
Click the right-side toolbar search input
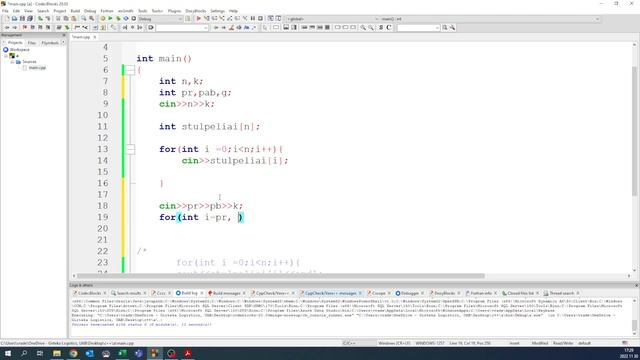click(x=418, y=28)
